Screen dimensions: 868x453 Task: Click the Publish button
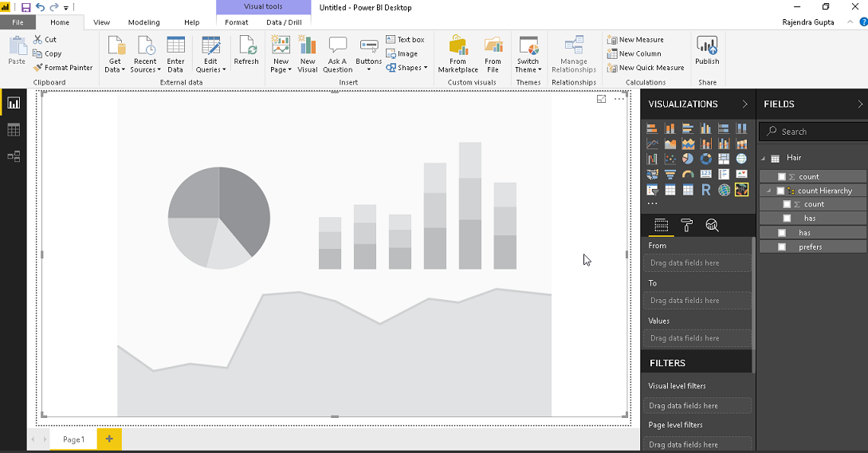point(707,50)
